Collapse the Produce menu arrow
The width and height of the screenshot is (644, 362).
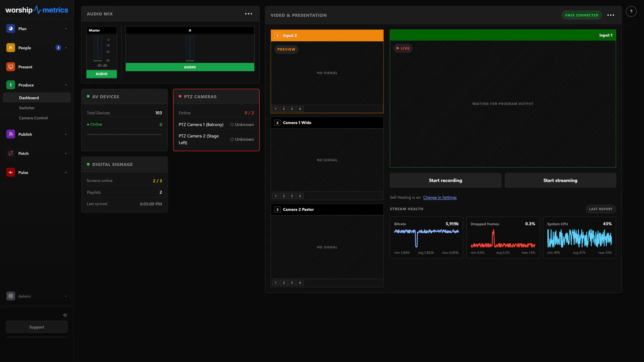(x=66, y=85)
